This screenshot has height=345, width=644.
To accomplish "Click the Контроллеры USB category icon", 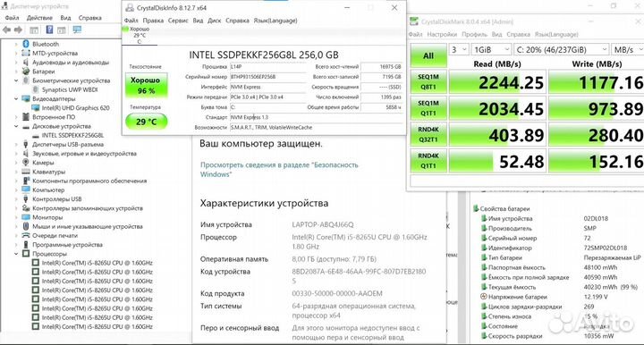I will (26, 199).
